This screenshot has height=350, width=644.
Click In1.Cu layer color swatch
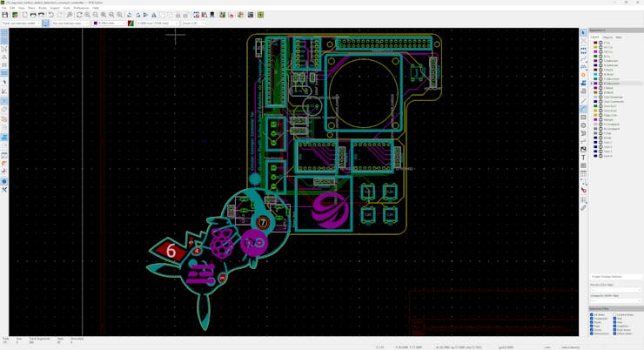pos(595,47)
